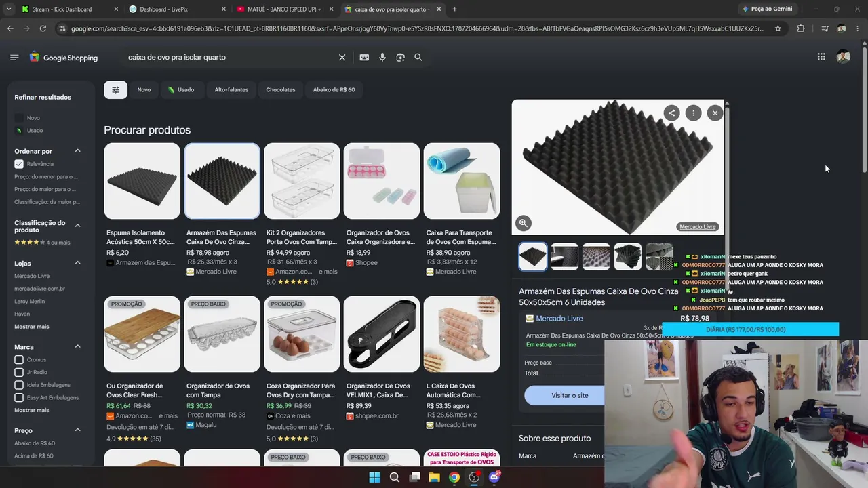Open a new browser tab
The width and height of the screenshot is (868, 488).
[x=454, y=9]
